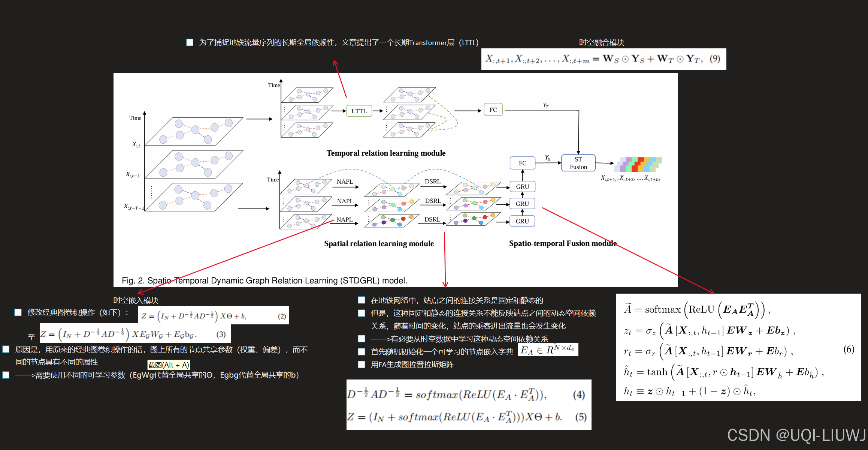Click the topmost GRU box
This screenshot has height=450, width=868.
522,186
